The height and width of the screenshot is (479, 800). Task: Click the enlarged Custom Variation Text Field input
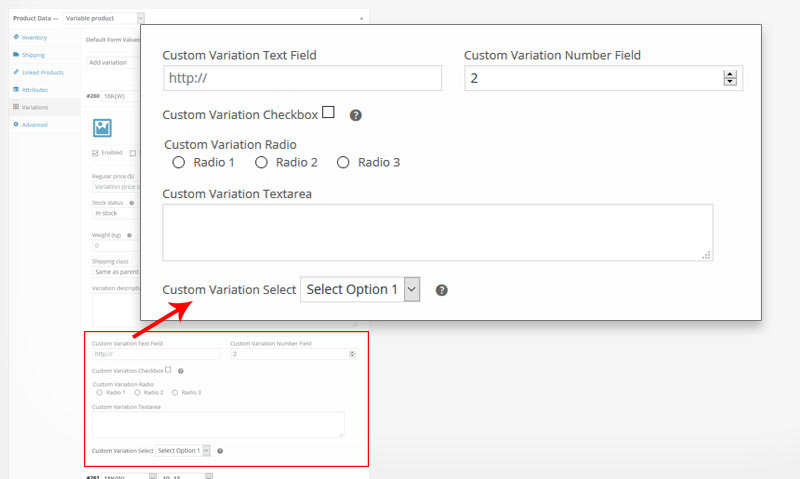coord(303,78)
